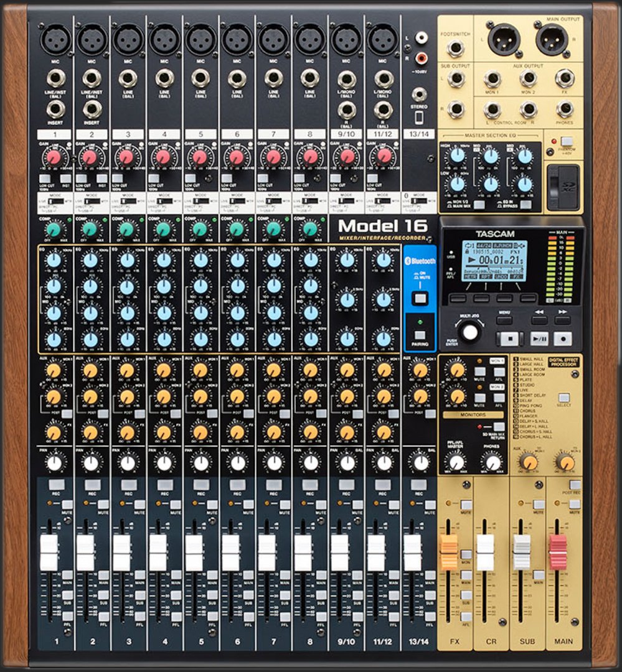Click the MULTI JOG dial

(x=469, y=332)
